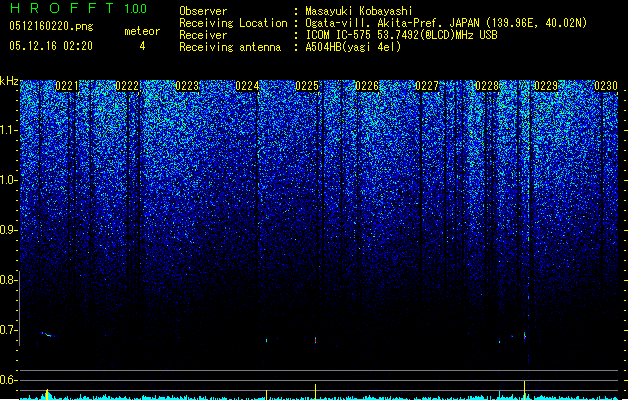629x400 pixels.
Task: Click time marker 0223
Action: [x=187, y=86]
